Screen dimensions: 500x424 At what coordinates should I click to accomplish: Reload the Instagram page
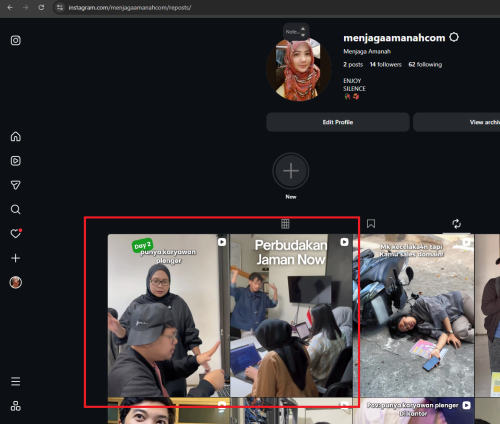click(41, 7)
